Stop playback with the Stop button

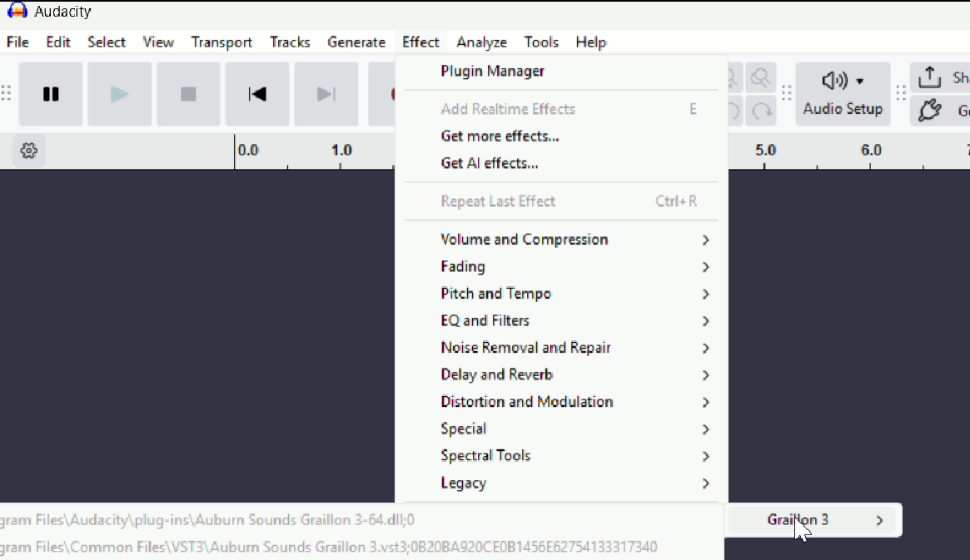pyautogui.click(x=188, y=94)
